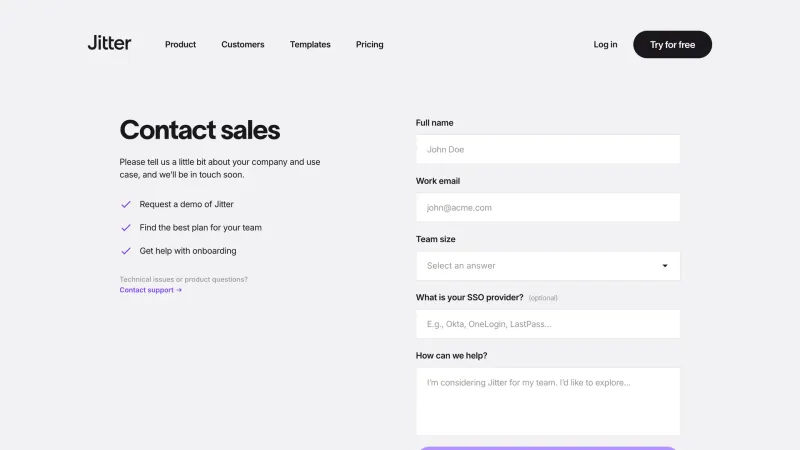Click the Jitter logo
Image resolution: width=800 pixels, height=450 pixels.
(109, 43)
